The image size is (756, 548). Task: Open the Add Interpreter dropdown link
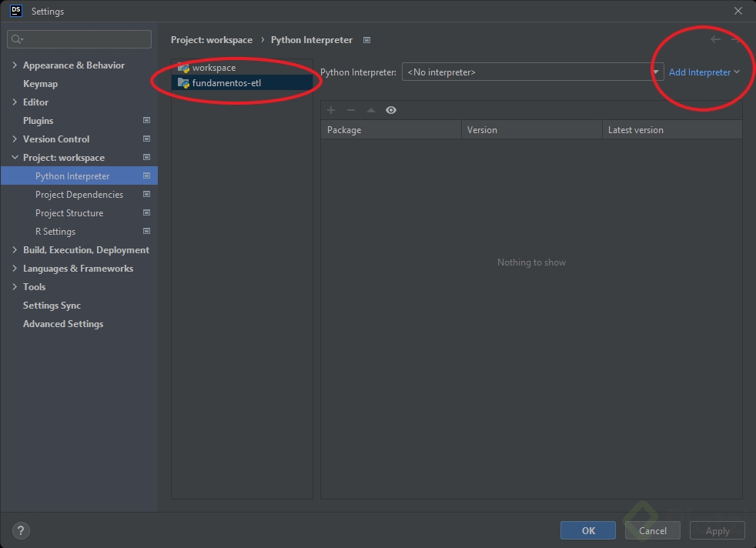(704, 72)
